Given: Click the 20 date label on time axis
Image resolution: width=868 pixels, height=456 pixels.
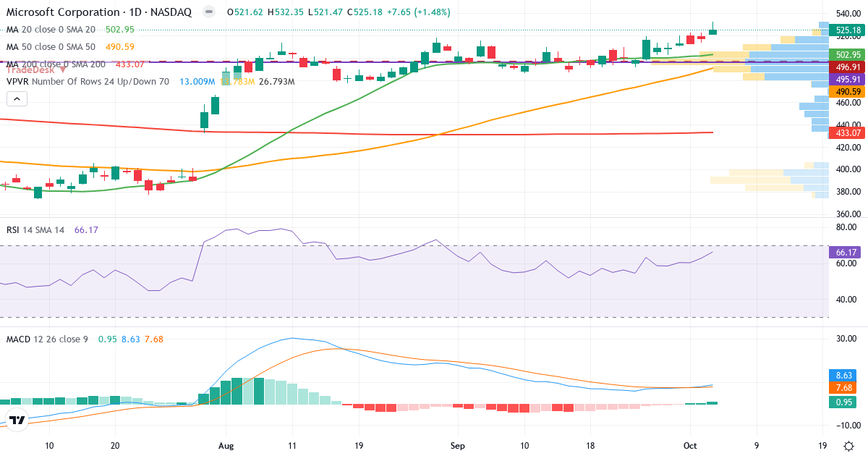Looking at the screenshot, I should pyautogui.click(x=116, y=446).
